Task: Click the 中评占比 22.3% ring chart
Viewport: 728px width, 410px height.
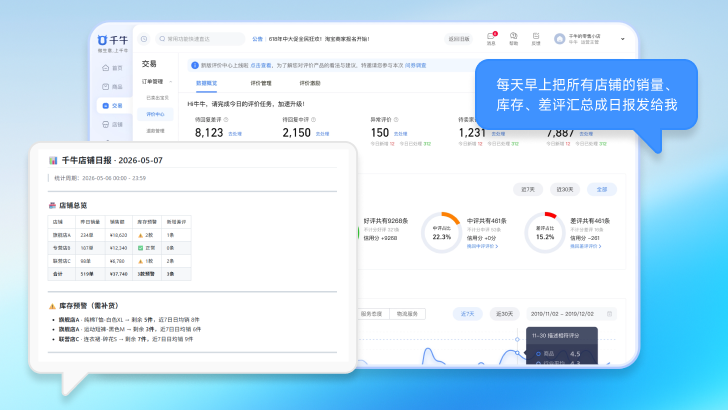Action: coord(441,233)
